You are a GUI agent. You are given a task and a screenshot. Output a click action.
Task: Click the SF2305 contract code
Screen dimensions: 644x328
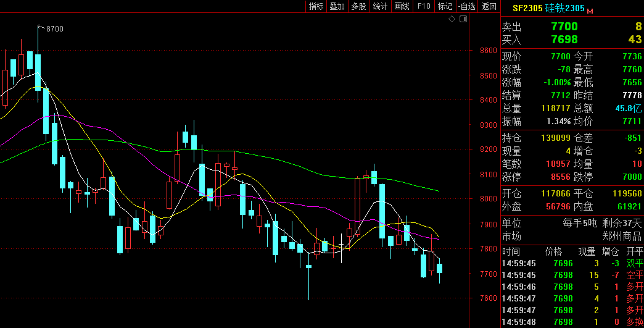[x=527, y=9]
